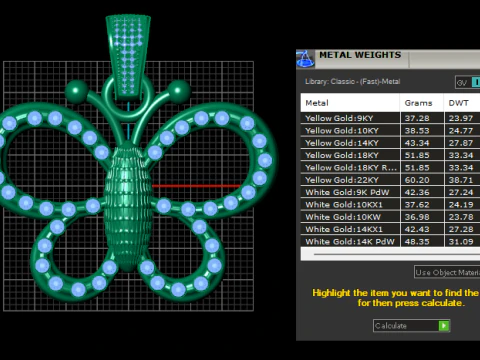This screenshot has height=360, width=480.
Task: Click the 43.34 grams value
Action: pyautogui.click(x=417, y=143)
